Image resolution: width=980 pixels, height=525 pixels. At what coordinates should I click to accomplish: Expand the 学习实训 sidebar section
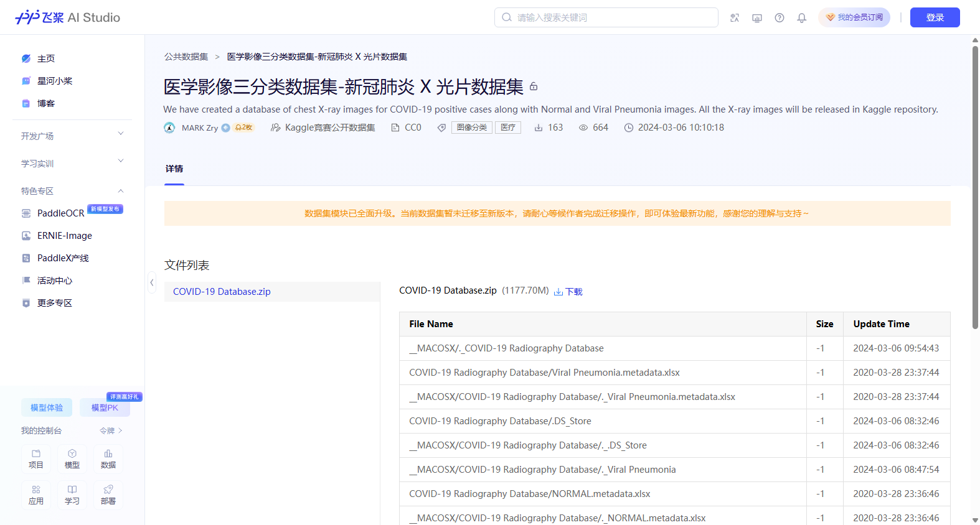pyautogui.click(x=72, y=163)
